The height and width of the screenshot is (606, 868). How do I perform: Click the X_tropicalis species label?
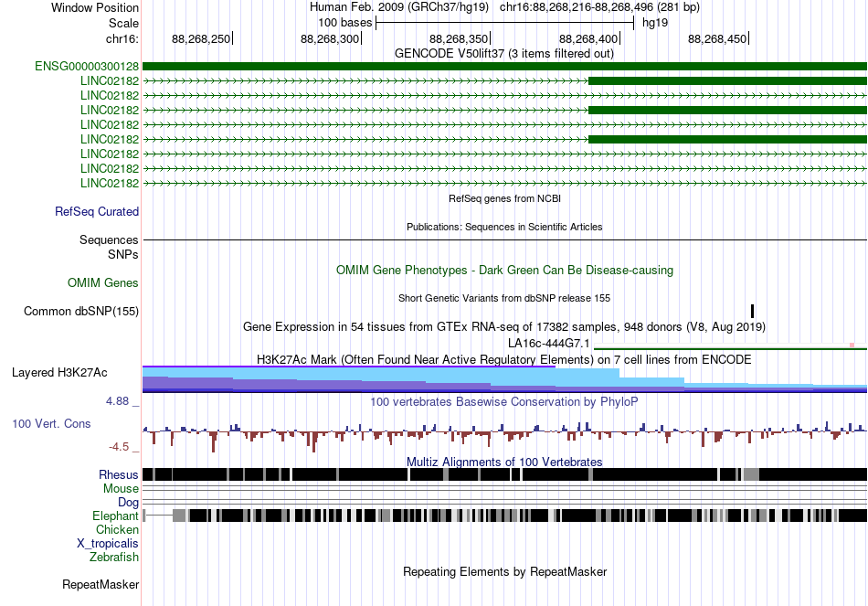108,544
